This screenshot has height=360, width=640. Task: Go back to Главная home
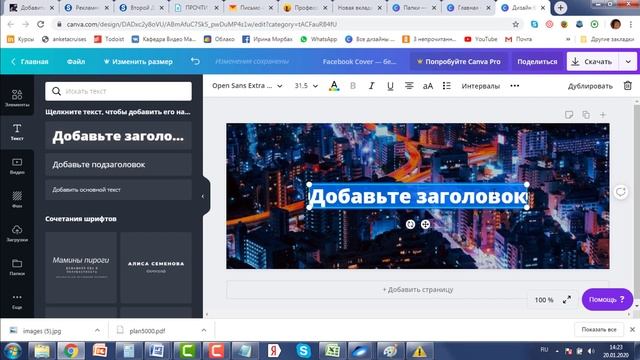click(29, 62)
